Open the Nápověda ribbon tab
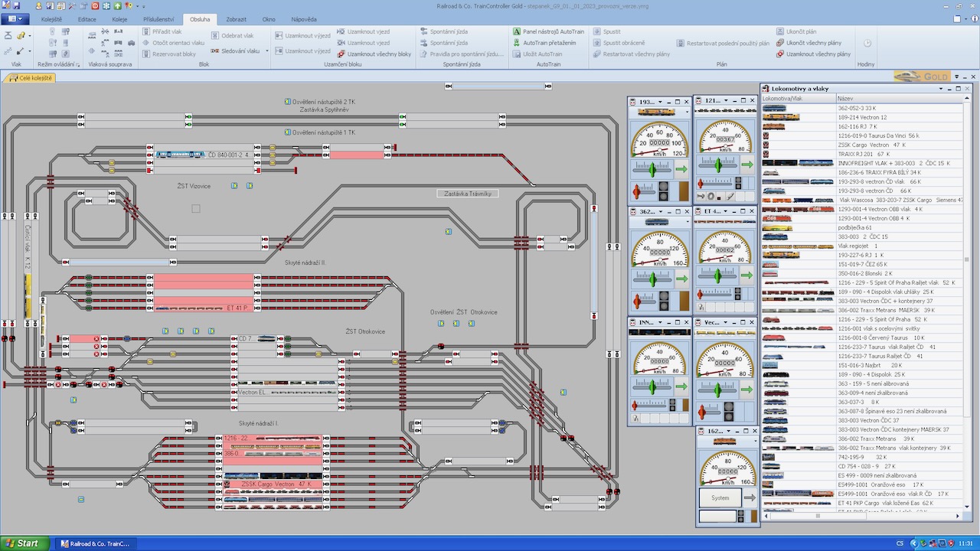 click(304, 18)
